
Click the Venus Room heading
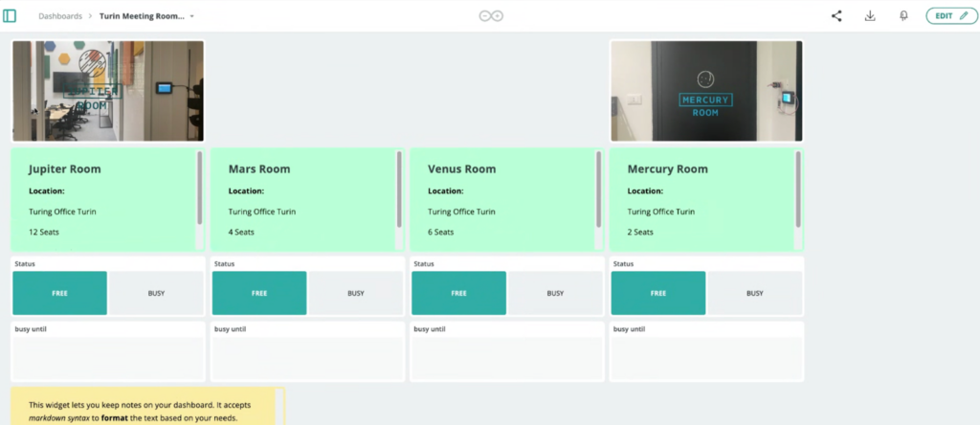[x=461, y=169]
